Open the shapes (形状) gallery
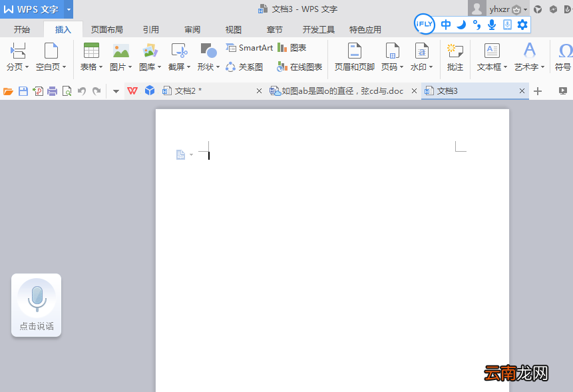 (208, 57)
